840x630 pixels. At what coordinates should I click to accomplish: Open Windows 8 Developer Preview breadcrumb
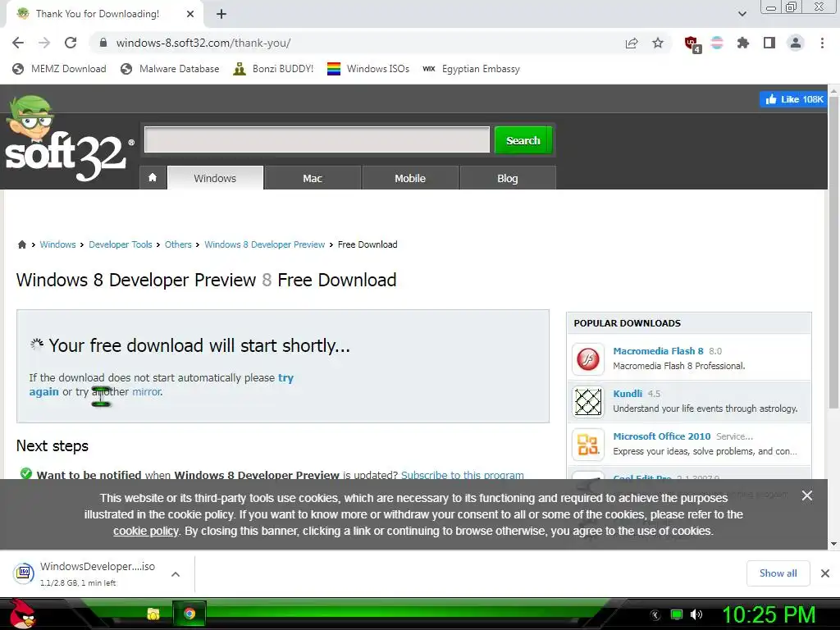264,244
